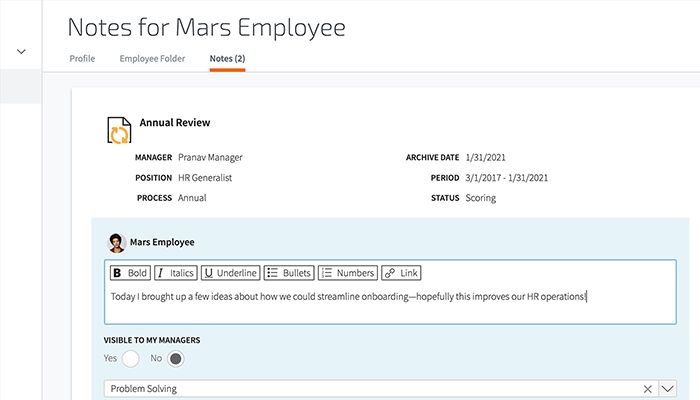Apply Italics formatting in note editor
Viewport: 700px width, 400px height.
(176, 273)
